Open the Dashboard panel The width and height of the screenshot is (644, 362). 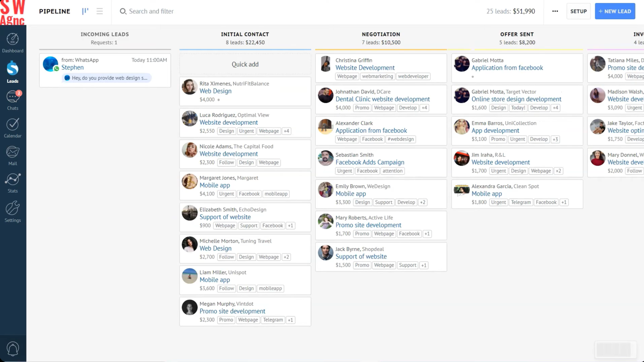click(13, 42)
